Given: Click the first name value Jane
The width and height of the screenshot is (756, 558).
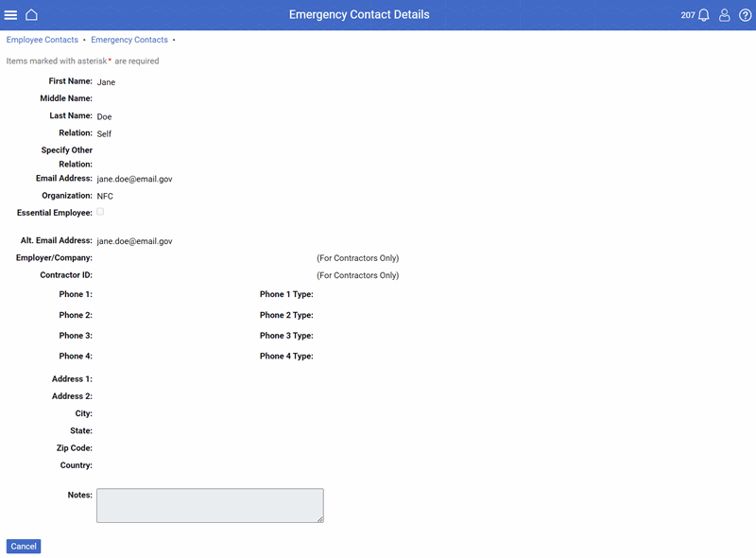Looking at the screenshot, I should 106,82.
